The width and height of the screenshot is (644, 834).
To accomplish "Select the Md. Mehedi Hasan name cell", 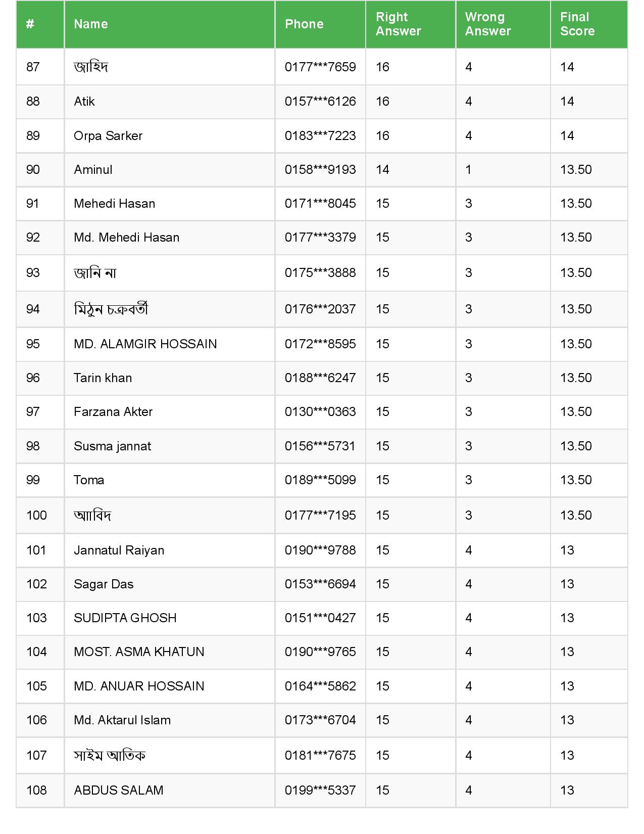I will click(126, 238).
